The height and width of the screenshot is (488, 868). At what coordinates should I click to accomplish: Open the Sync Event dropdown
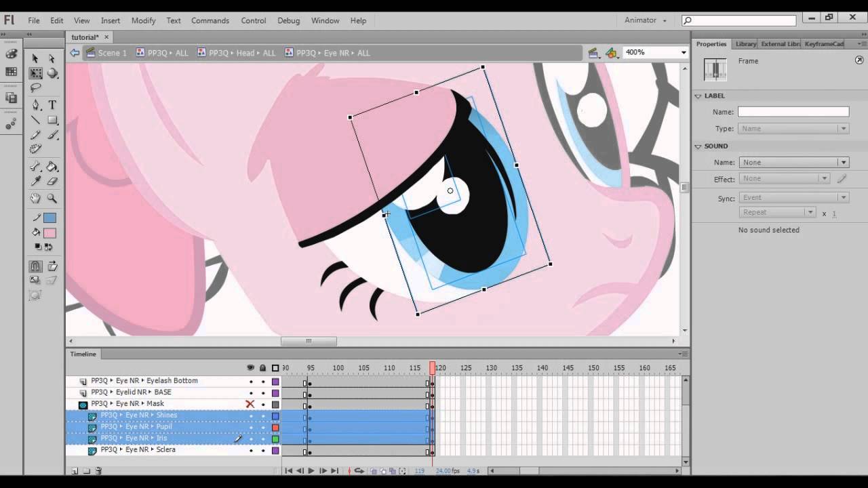pyautogui.click(x=793, y=198)
